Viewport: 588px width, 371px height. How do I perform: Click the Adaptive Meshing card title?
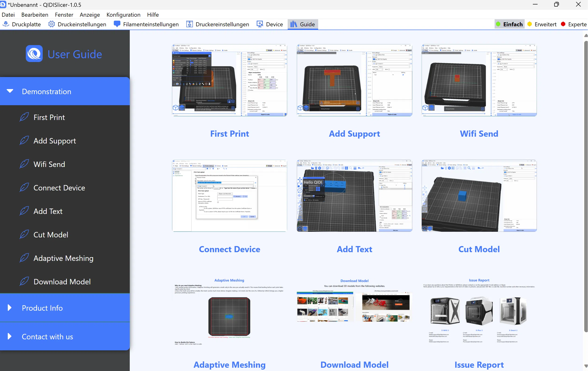click(x=229, y=364)
